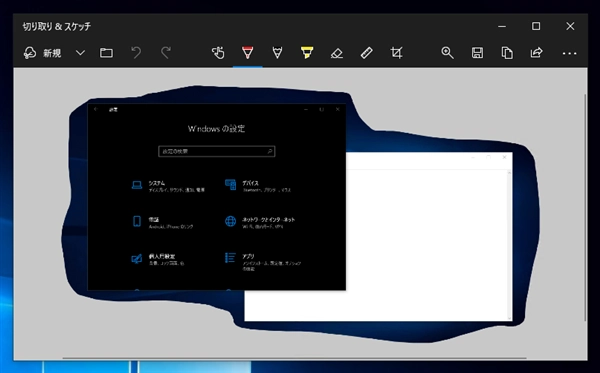Share the snip
The image size is (600, 373).
pos(536,53)
